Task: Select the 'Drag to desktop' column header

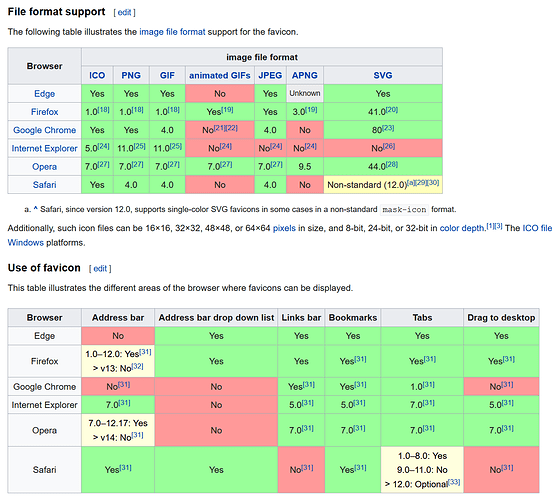Action: [x=501, y=318]
